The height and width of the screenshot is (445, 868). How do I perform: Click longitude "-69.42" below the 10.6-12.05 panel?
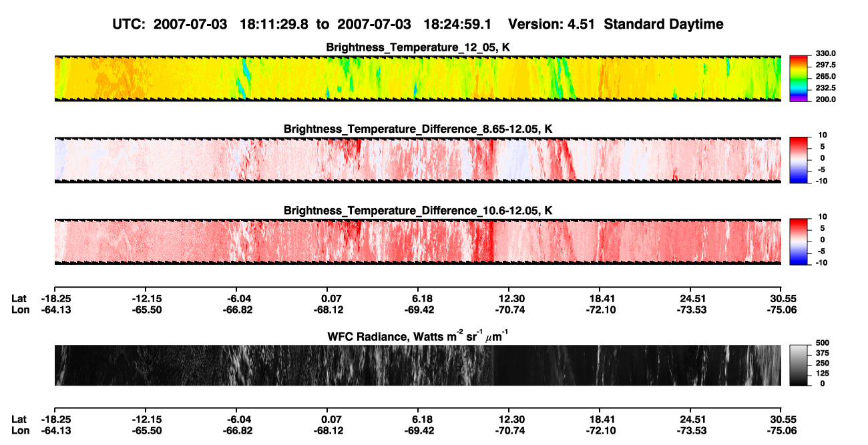click(x=419, y=309)
